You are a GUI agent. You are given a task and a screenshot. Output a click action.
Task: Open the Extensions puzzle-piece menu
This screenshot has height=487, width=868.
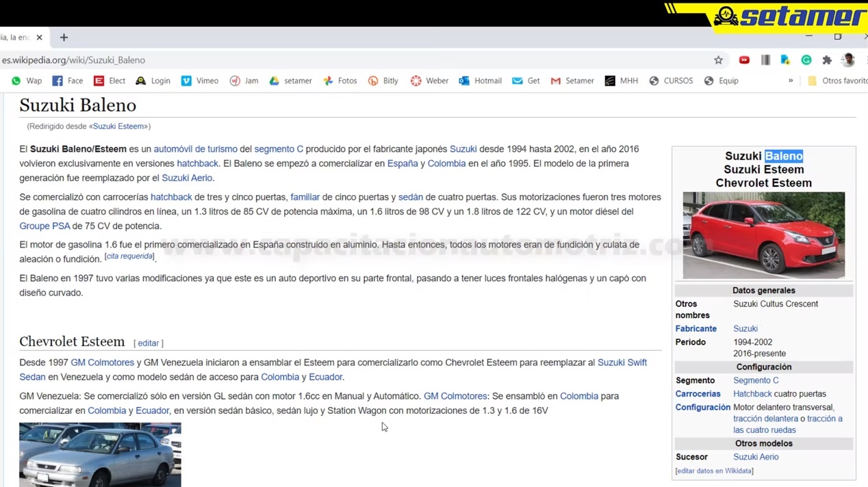(827, 60)
